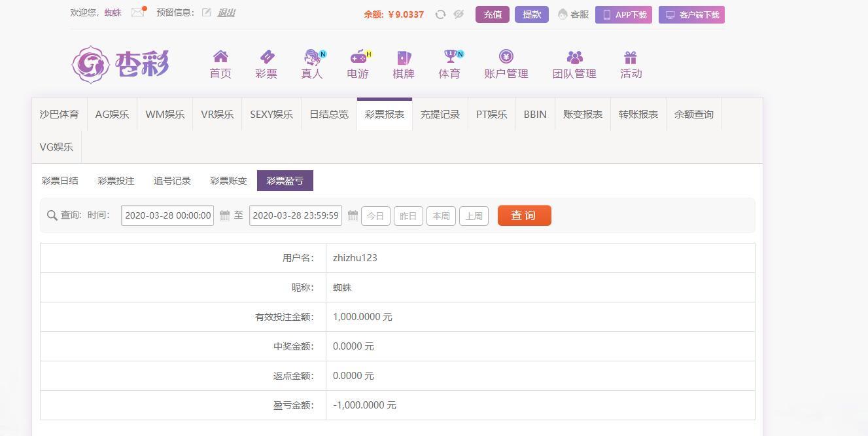Switch to the 充提记录 tab
This screenshot has width=868, height=436.
(440, 114)
